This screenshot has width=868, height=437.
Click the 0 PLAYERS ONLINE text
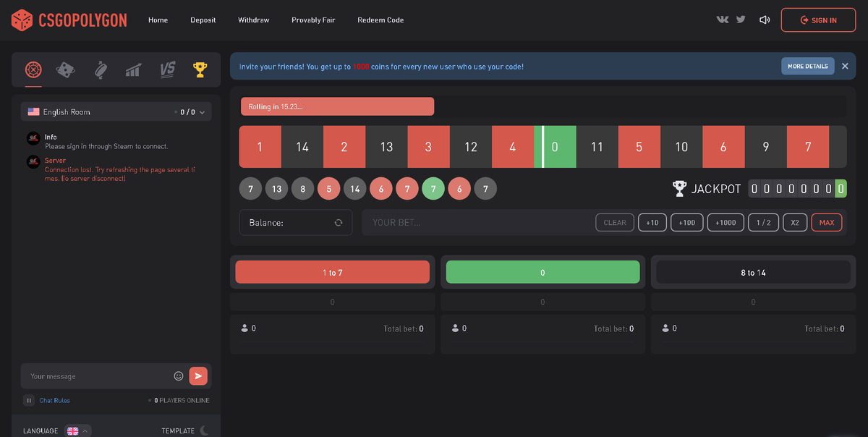coord(182,400)
